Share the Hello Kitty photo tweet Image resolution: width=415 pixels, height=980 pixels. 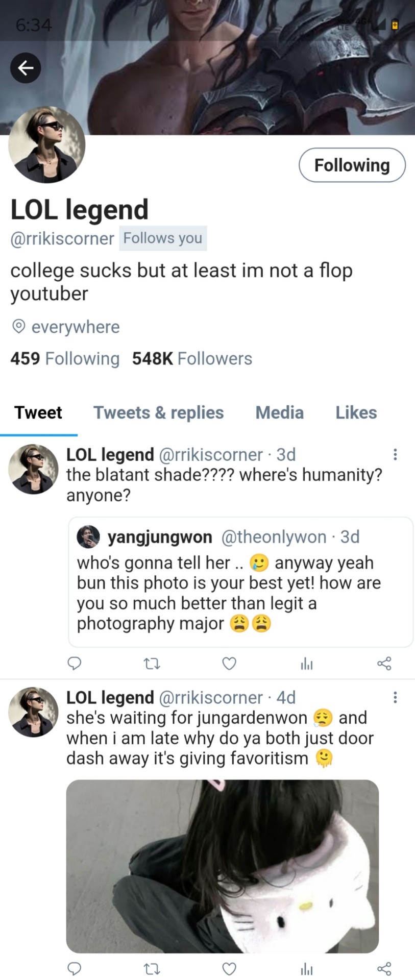pyautogui.click(x=384, y=968)
